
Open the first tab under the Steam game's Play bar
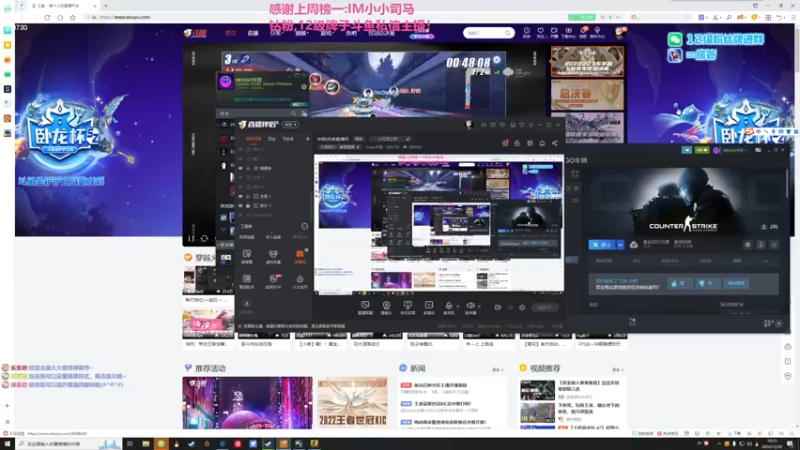[604, 261]
